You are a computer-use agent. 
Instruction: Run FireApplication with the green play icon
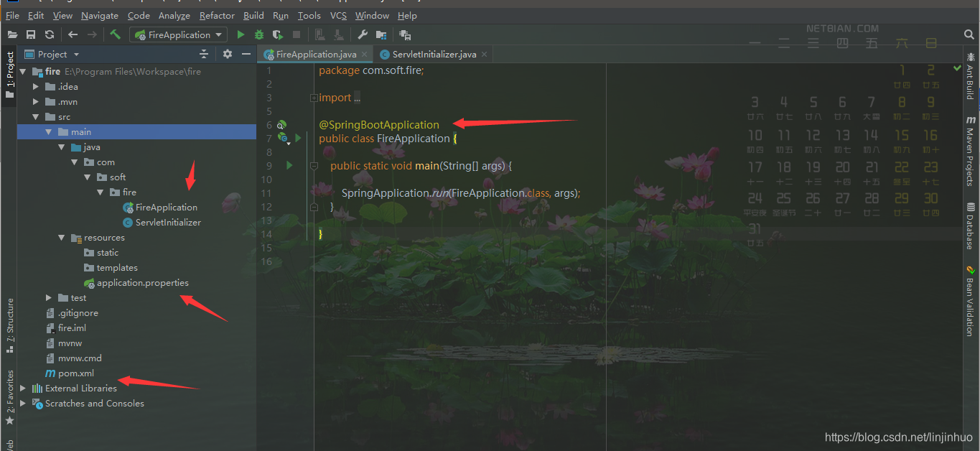241,34
